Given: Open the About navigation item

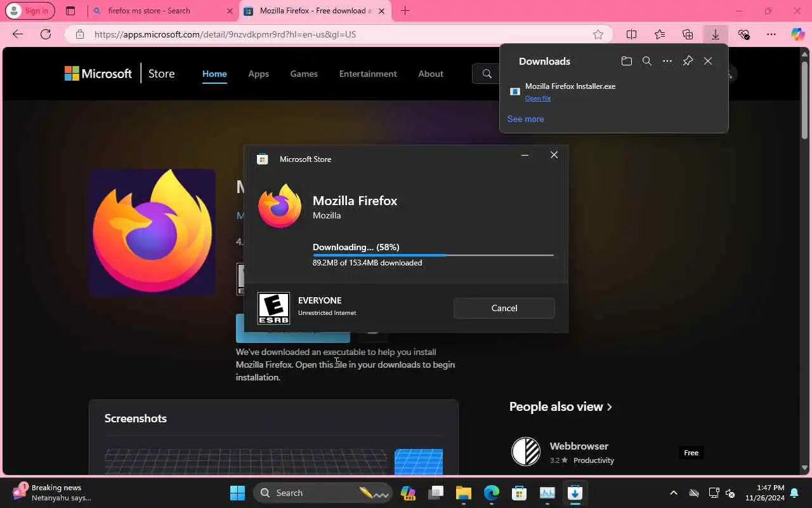Looking at the screenshot, I should (x=431, y=74).
